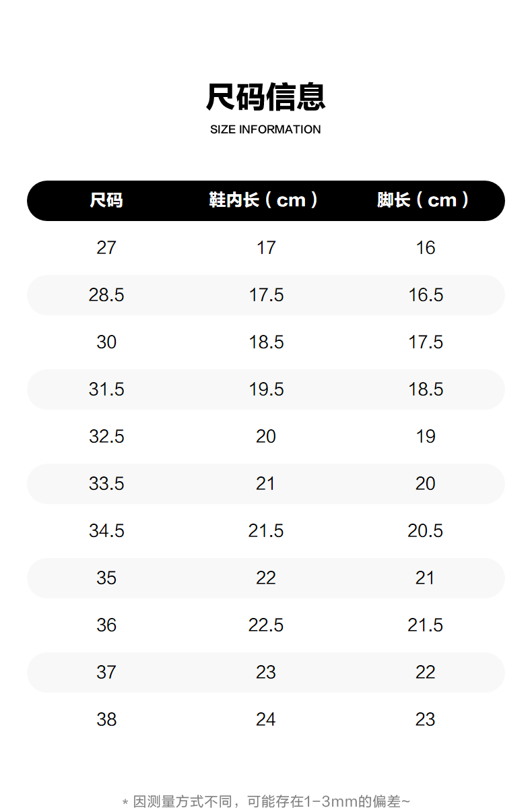The width and height of the screenshot is (532, 808).
Task: Select the size 30 cell
Action: (106, 342)
